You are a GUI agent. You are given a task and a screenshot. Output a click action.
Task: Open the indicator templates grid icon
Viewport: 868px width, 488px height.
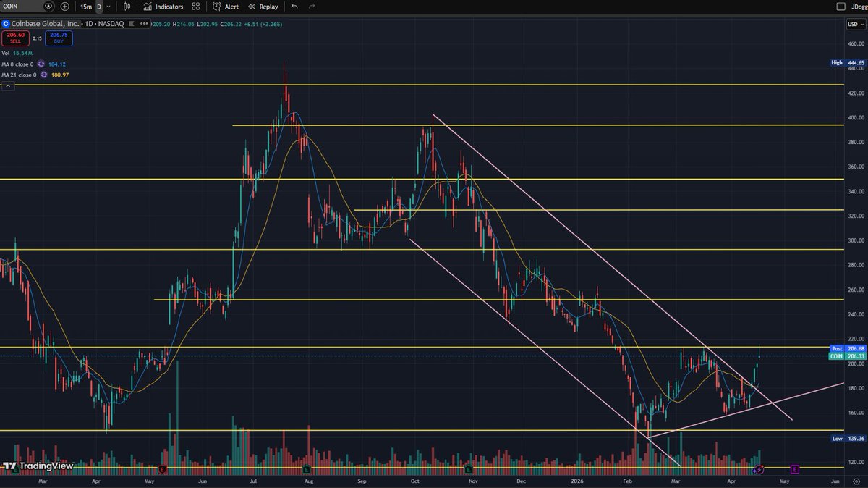pyautogui.click(x=195, y=7)
